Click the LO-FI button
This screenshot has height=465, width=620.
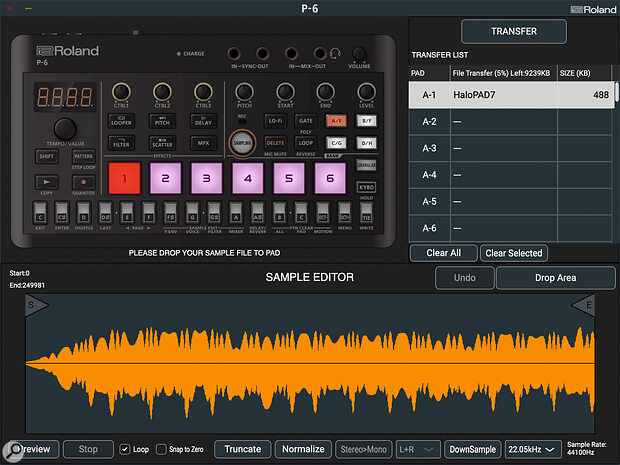point(275,121)
